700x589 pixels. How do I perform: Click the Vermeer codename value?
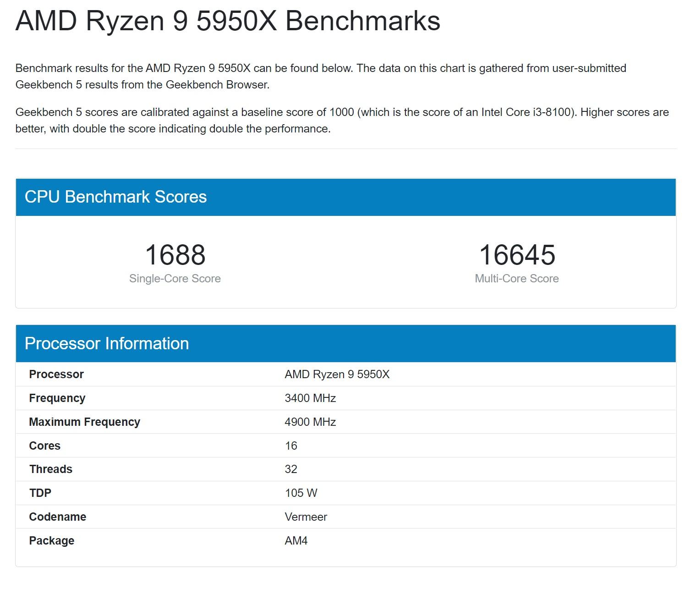coord(306,517)
